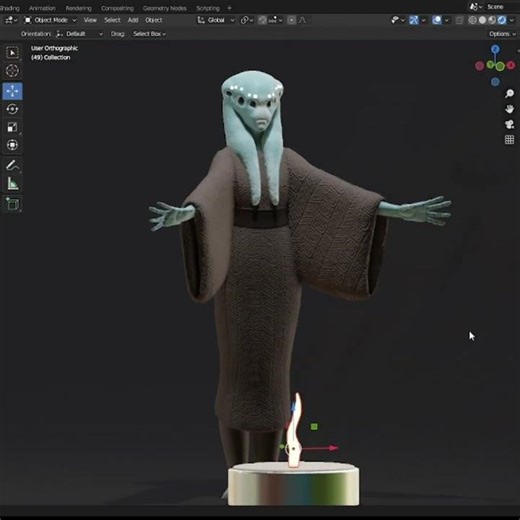
Task: Select the Select Box tool in toolbar
Action: click(x=12, y=53)
